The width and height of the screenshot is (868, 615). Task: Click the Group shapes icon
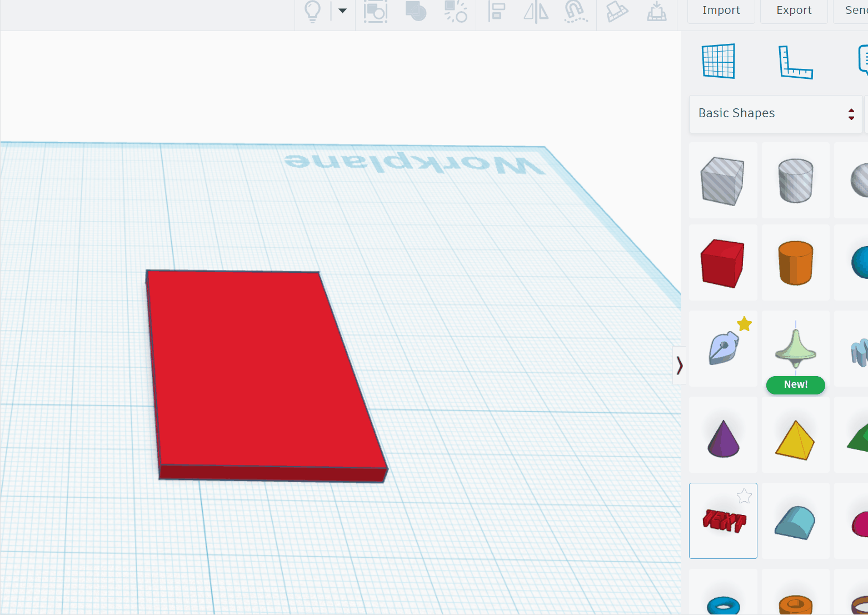(x=376, y=11)
